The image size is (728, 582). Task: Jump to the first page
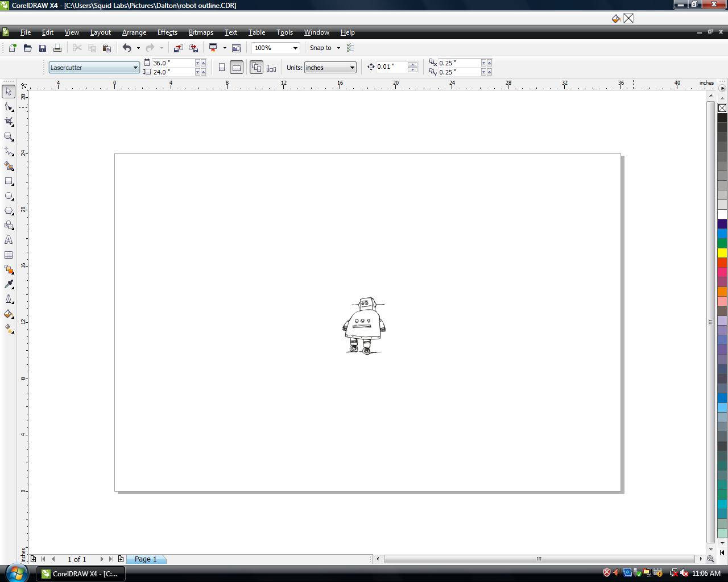43,559
